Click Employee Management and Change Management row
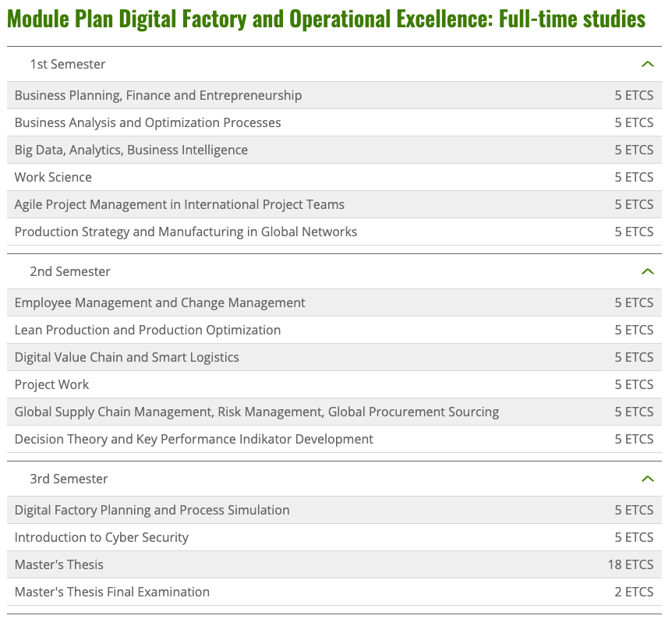The width and height of the screenshot is (672, 626). click(x=334, y=302)
